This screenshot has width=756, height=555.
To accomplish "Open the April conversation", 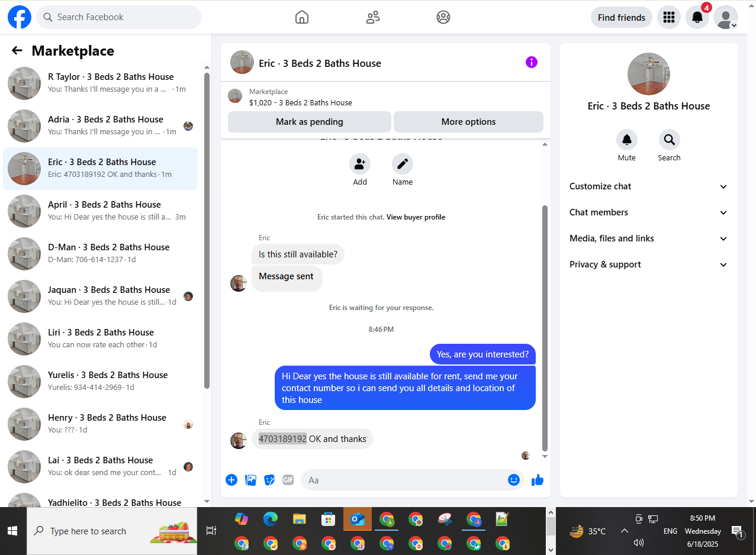I will pyautogui.click(x=101, y=211).
